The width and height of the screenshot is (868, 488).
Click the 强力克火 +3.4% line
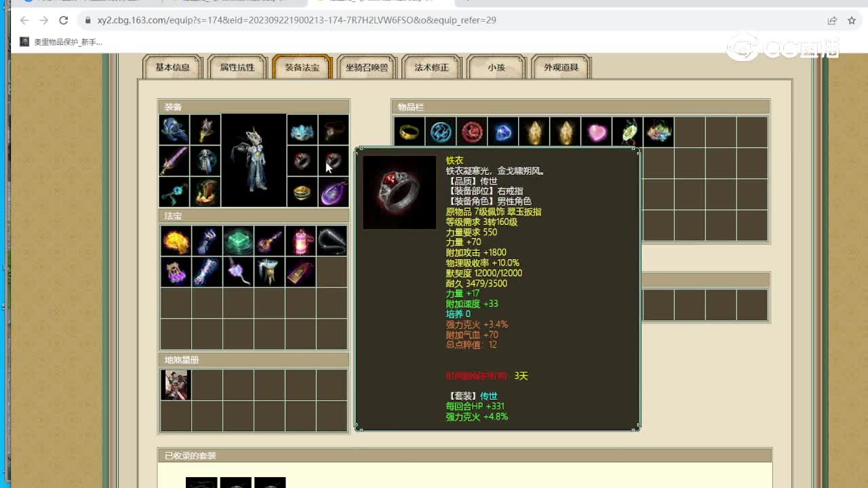point(477,324)
